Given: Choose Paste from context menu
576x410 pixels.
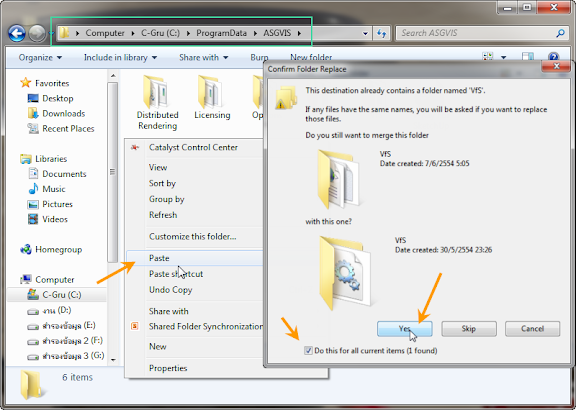Looking at the screenshot, I should [159, 258].
